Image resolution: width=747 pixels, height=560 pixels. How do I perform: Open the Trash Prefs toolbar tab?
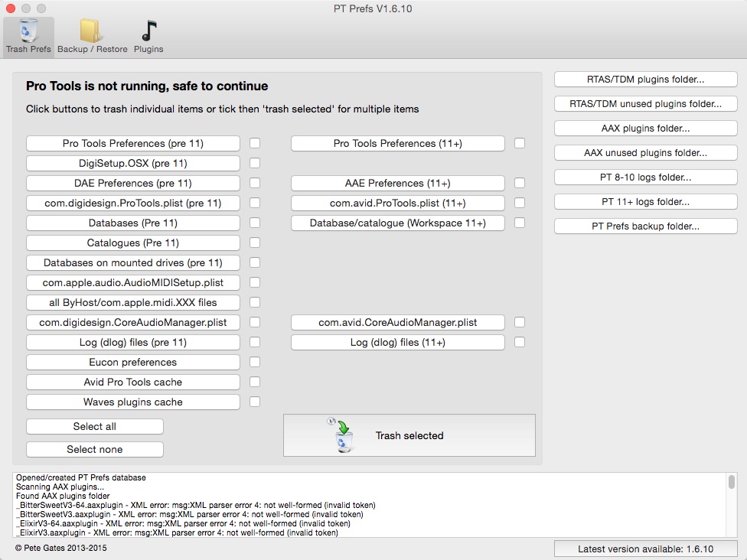tap(28, 37)
